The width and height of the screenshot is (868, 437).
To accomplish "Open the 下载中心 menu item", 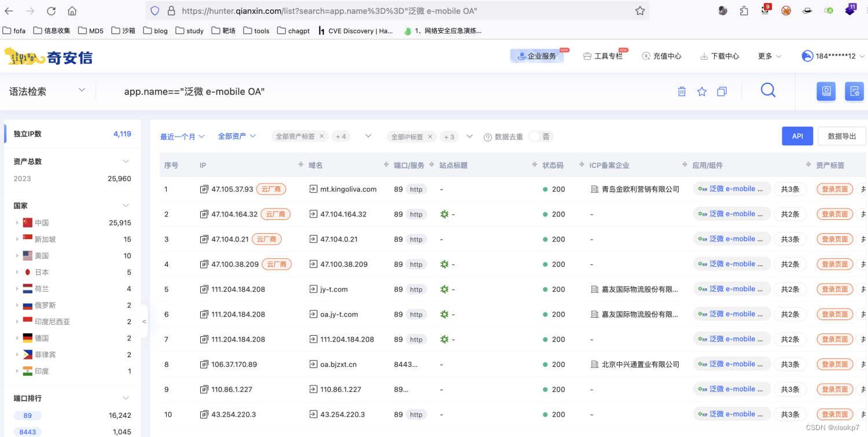I will pos(720,56).
